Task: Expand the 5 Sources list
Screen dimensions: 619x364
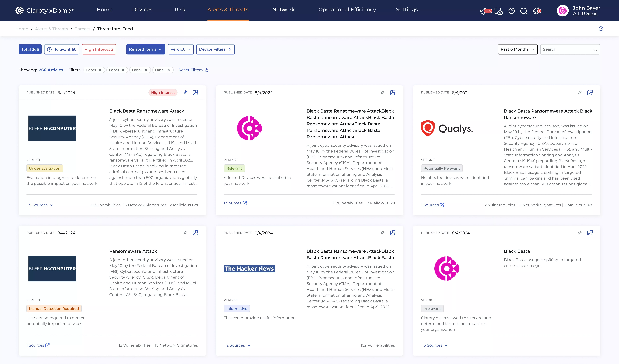Action: click(x=41, y=205)
